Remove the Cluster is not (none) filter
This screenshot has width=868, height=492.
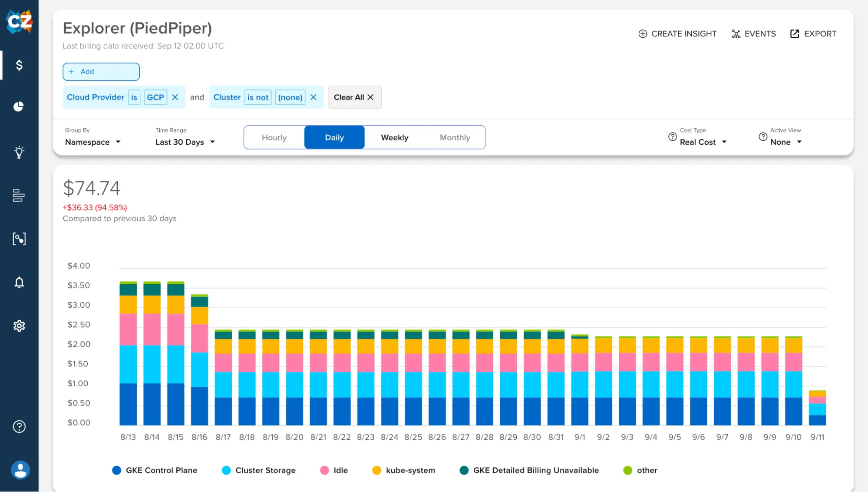[x=314, y=97]
